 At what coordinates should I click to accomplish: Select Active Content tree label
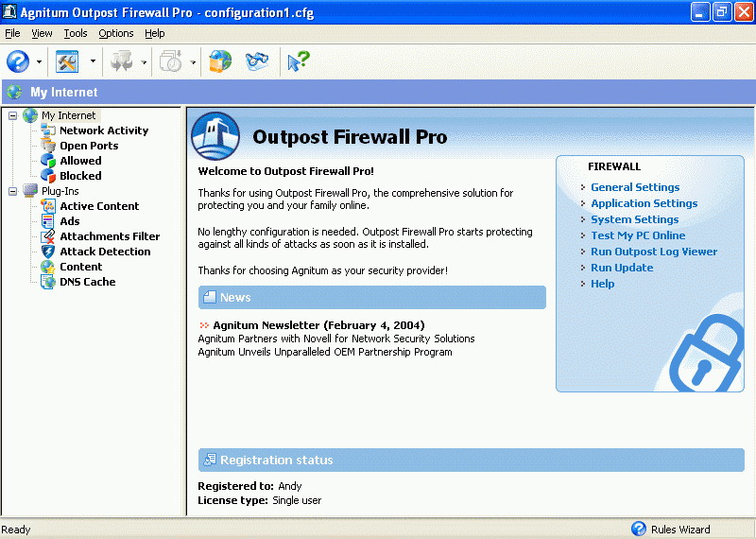point(99,206)
